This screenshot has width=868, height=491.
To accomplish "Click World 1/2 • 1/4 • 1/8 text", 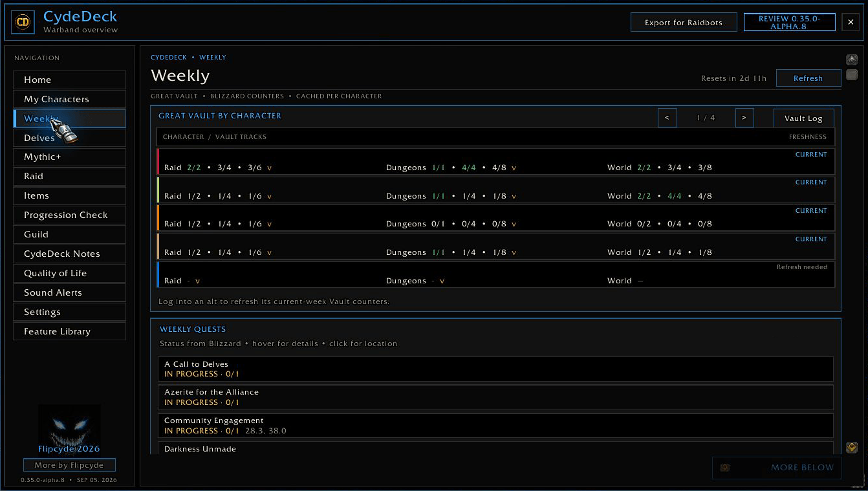I will (660, 252).
